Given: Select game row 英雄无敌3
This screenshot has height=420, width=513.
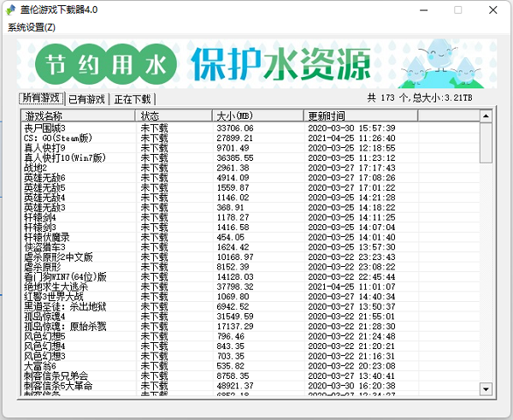Looking at the screenshot, I should click(251, 208).
